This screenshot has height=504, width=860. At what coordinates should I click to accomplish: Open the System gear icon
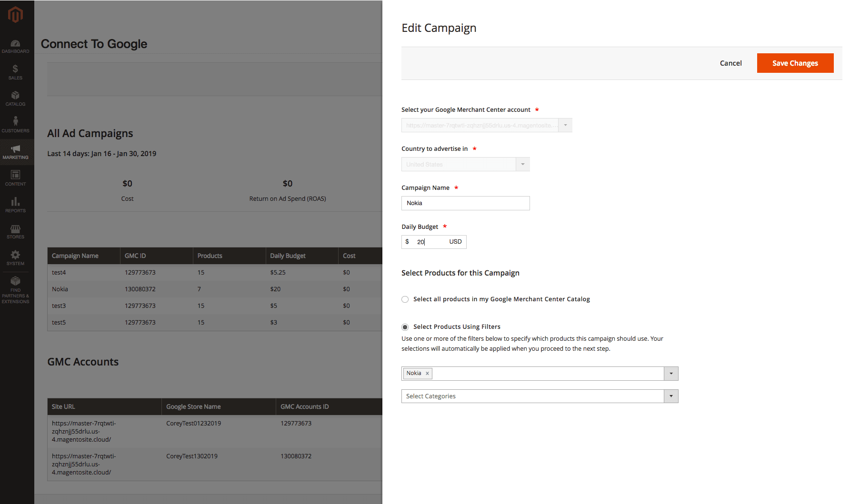pyautogui.click(x=15, y=255)
